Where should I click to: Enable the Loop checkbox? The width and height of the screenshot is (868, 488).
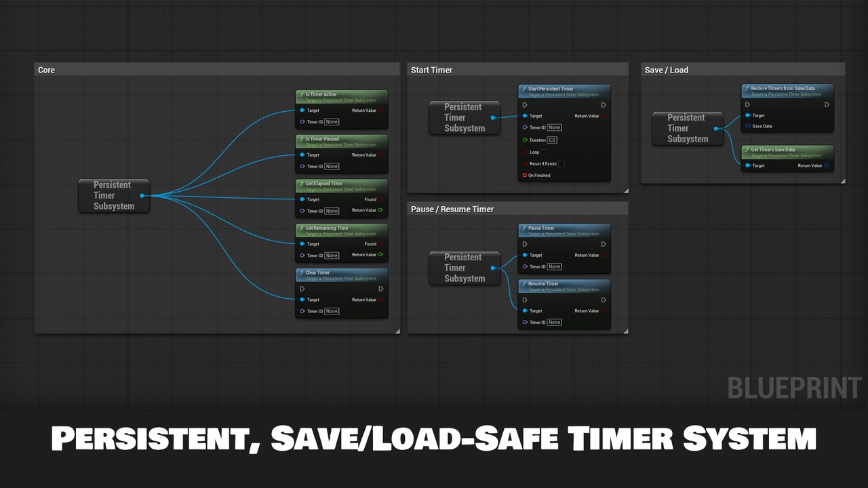pos(544,152)
